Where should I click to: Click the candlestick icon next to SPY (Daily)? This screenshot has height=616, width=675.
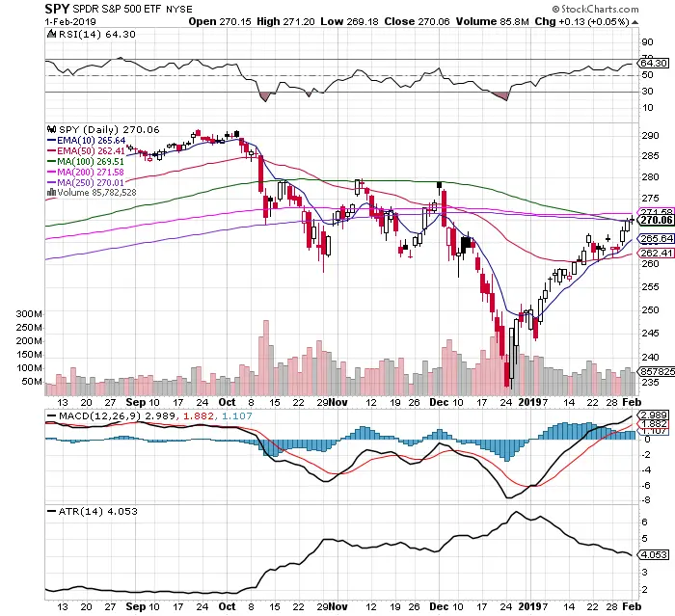tap(52, 129)
